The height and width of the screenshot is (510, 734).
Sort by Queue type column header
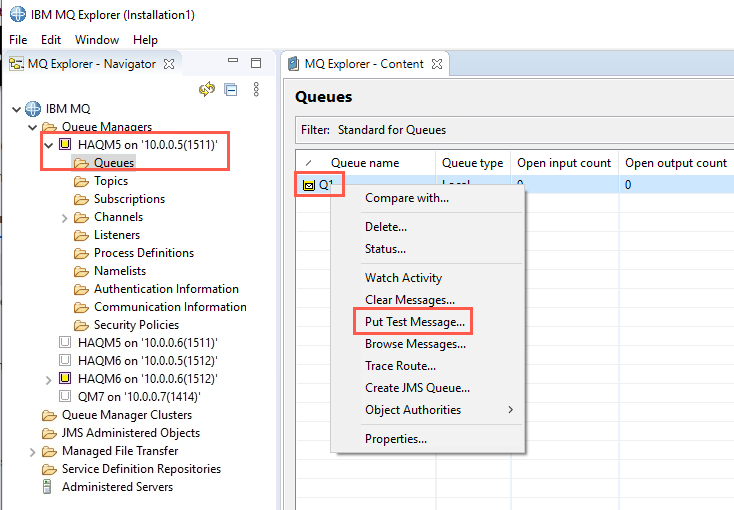(472, 163)
